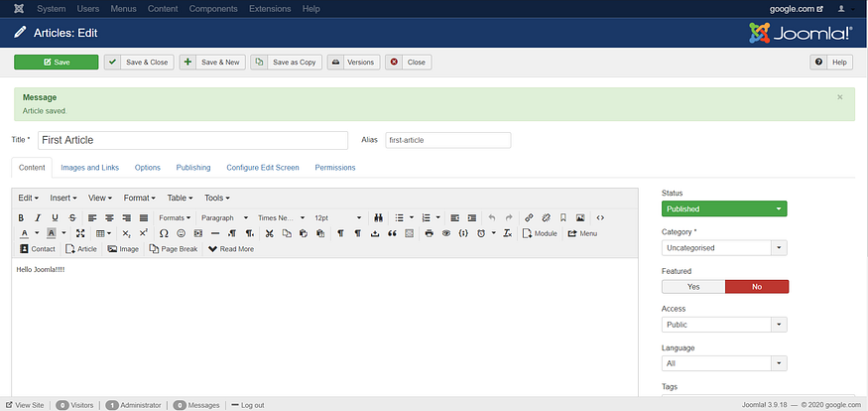Open the Paragraph block format dropdown

[225, 217]
